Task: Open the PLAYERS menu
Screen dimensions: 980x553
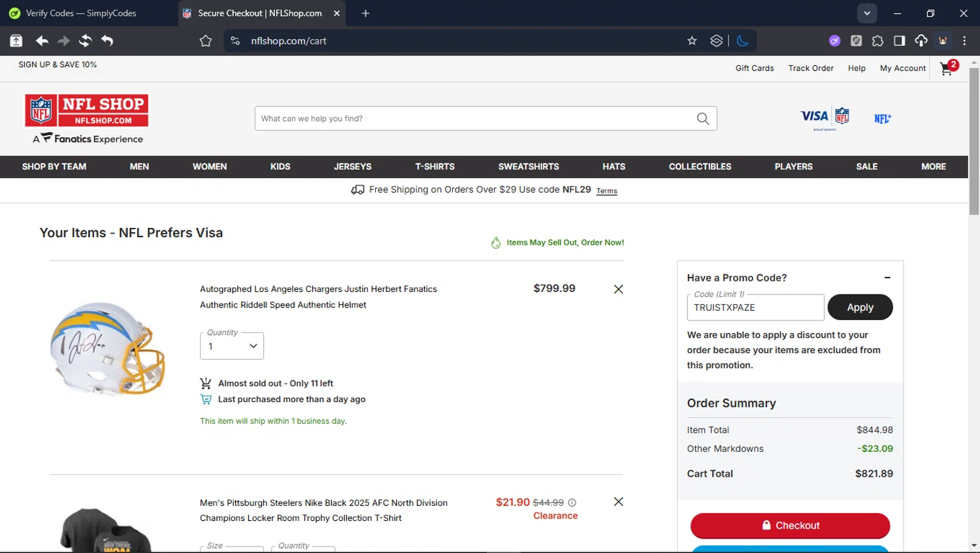Action: click(794, 166)
